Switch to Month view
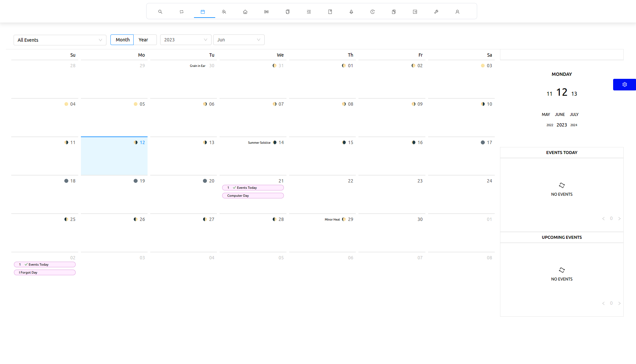The image size is (636, 364). (122, 40)
